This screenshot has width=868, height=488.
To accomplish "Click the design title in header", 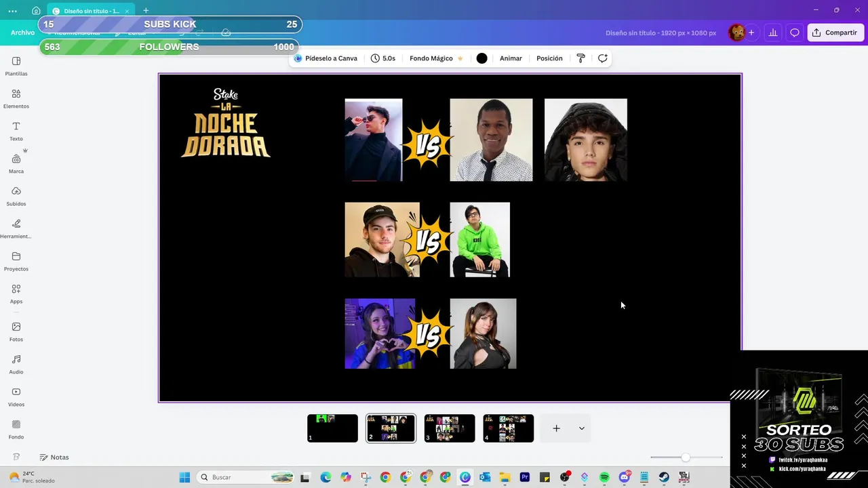I will (660, 33).
